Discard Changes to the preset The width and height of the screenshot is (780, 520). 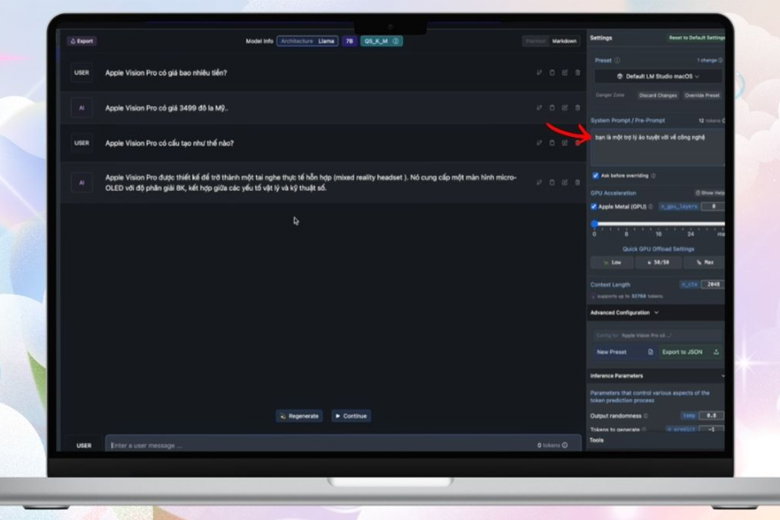click(658, 95)
